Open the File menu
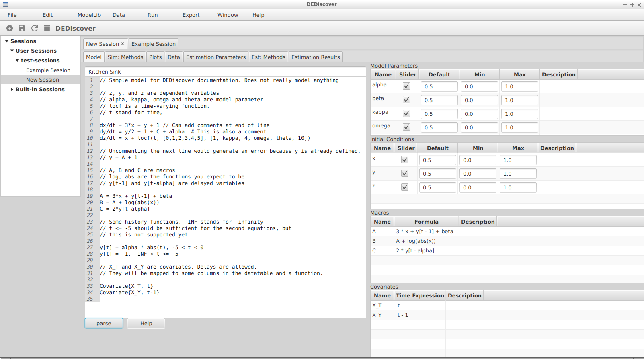This screenshot has height=359, width=644. click(x=12, y=15)
